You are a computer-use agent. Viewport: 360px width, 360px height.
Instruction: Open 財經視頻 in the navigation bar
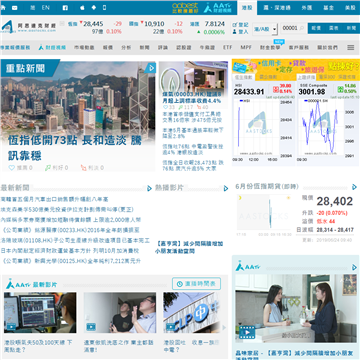(x=52, y=48)
